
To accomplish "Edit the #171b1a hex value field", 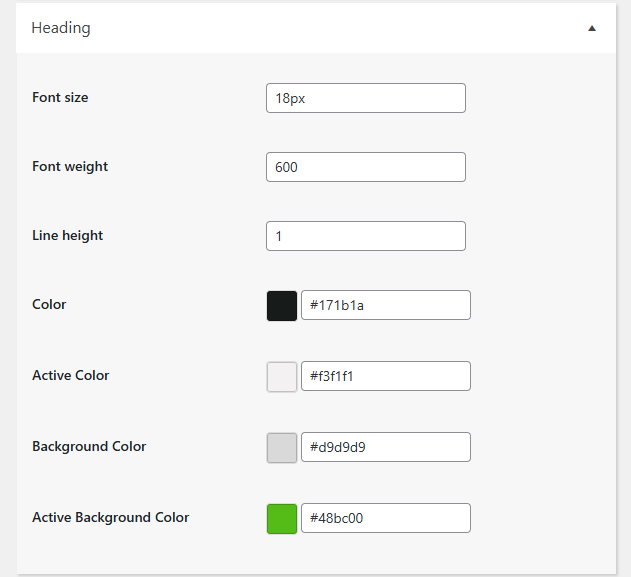I will coord(385,305).
